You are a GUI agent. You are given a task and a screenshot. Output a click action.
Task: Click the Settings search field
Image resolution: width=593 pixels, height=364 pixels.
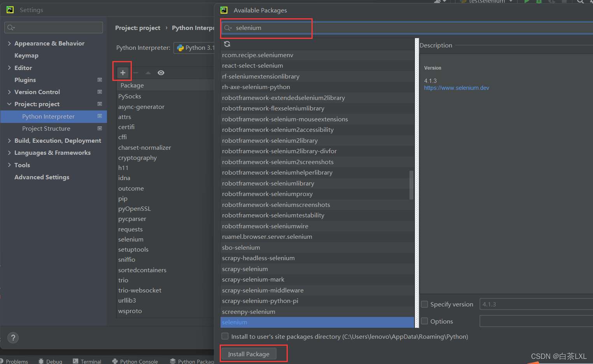point(54,28)
